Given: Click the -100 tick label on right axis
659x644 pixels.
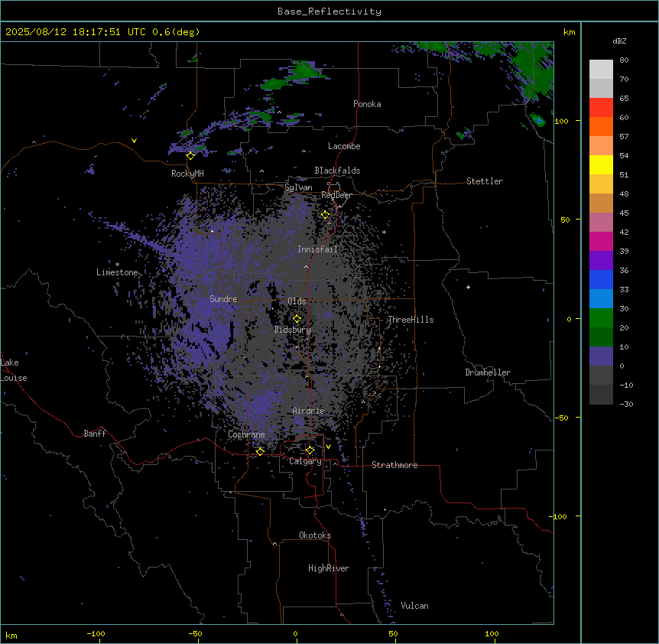Looking at the screenshot, I should pos(559,516).
